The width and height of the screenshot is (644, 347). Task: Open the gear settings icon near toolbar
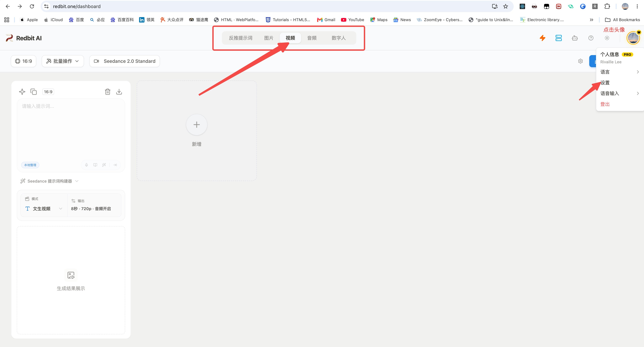click(581, 61)
